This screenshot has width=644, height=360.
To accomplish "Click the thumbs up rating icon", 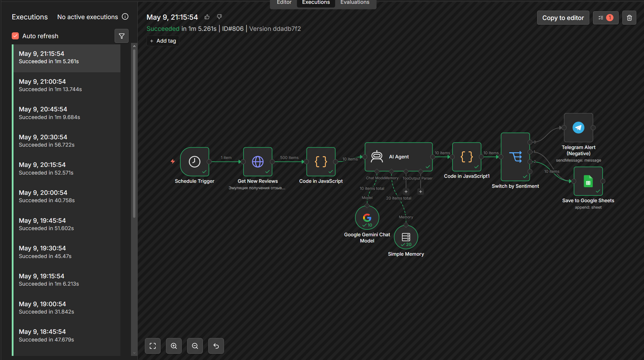I will (207, 17).
